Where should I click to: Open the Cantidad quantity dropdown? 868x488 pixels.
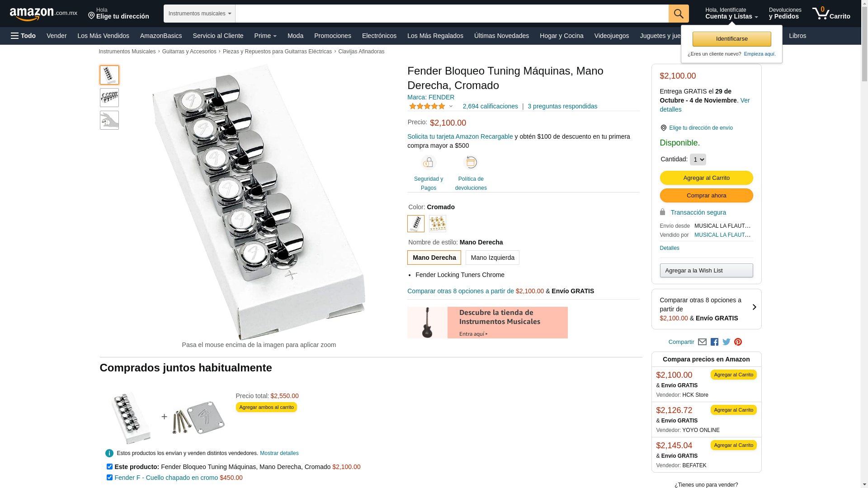[698, 160]
